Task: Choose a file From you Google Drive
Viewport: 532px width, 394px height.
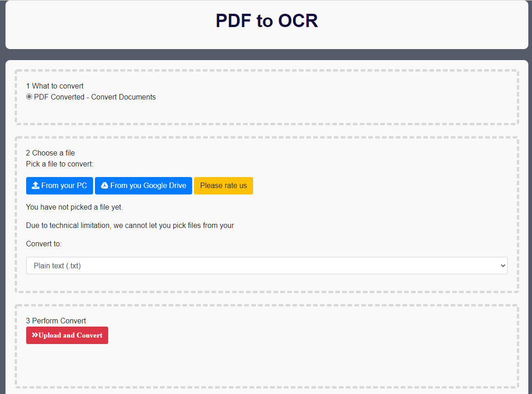Action: (144, 186)
